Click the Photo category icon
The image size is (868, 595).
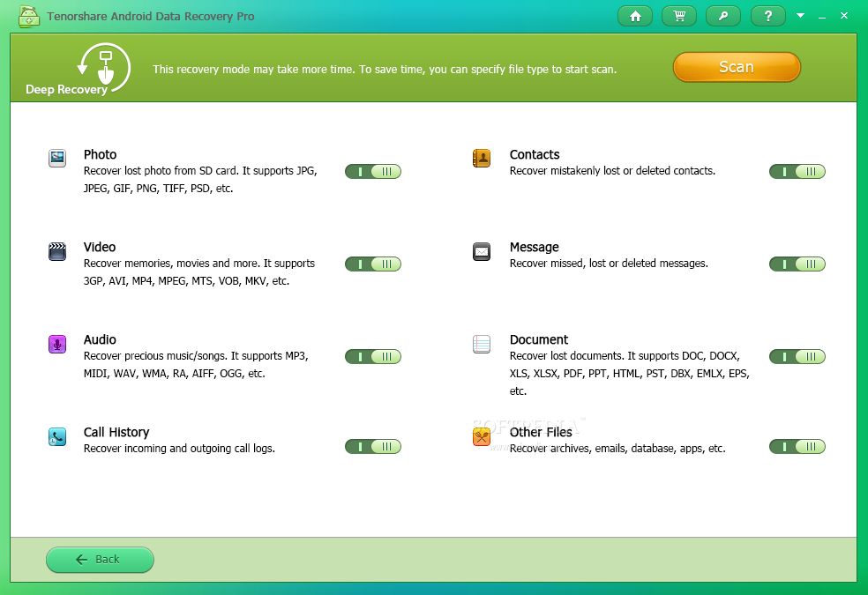point(57,158)
